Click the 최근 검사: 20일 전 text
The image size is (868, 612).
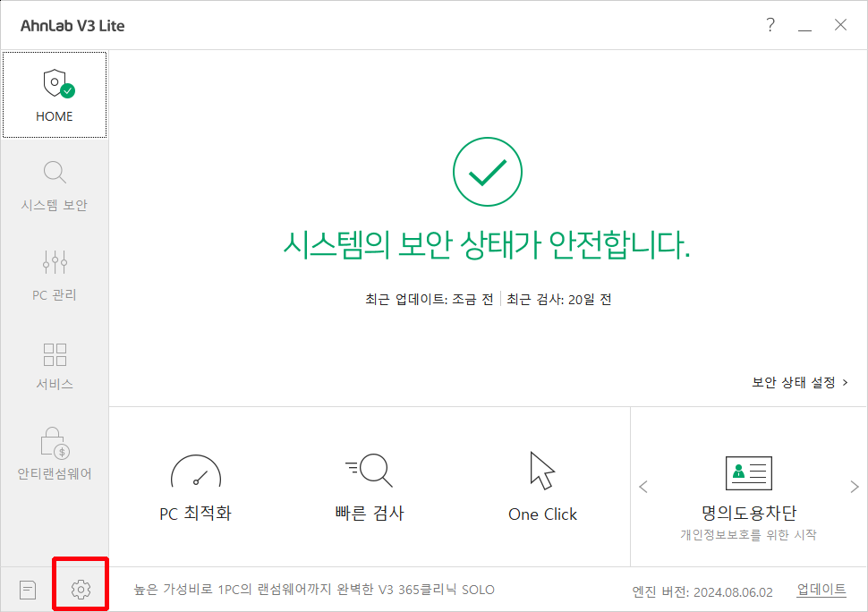pos(559,300)
